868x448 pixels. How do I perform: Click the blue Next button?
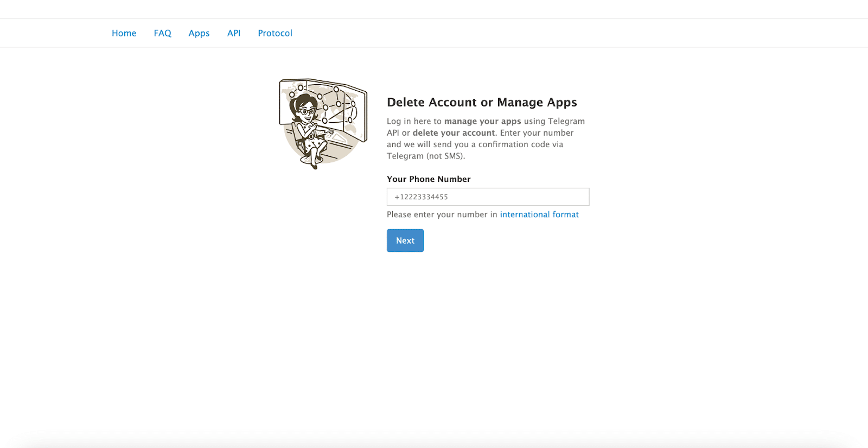click(x=405, y=241)
